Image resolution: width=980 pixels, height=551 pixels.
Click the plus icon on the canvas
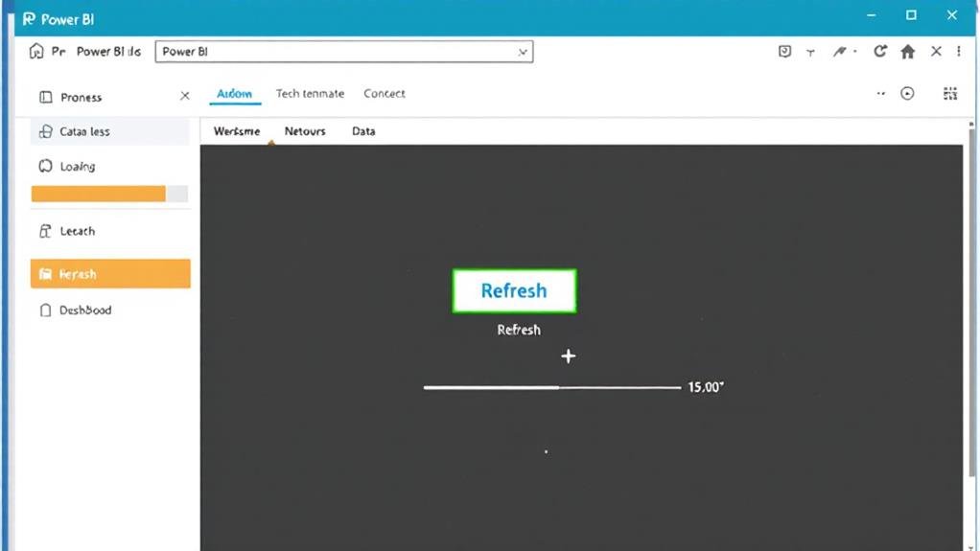568,356
